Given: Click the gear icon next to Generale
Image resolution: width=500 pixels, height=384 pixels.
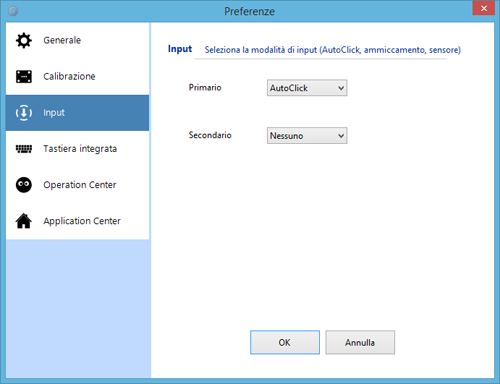Looking at the screenshot, I should [x=24, y=40].
